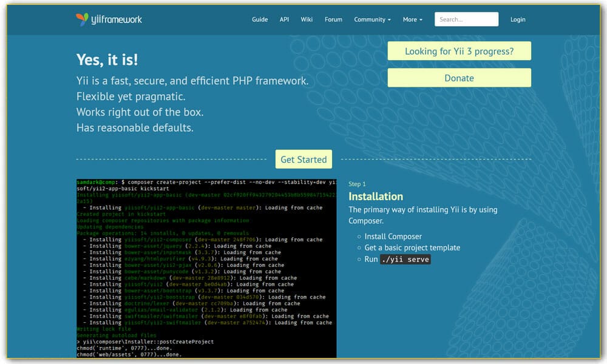Click 'Works right out of the box.' text
The image size is (607, 364).
pos(140,112)
